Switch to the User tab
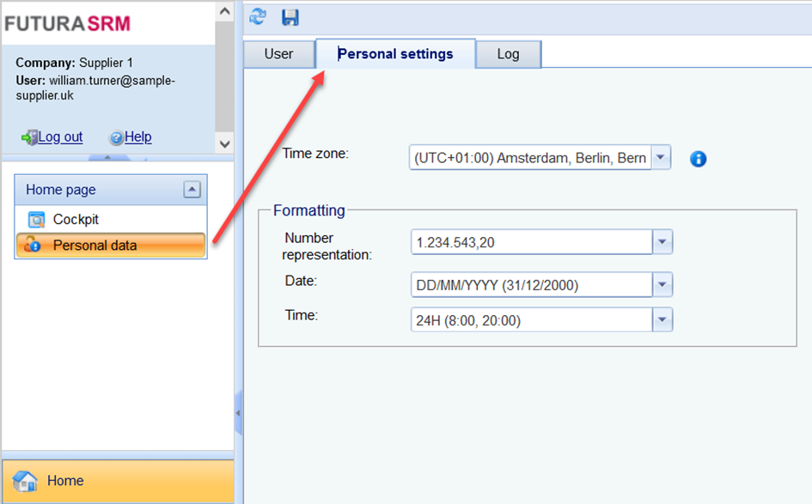The width and height of the screenshot is (812, 504). pos(278,54)
